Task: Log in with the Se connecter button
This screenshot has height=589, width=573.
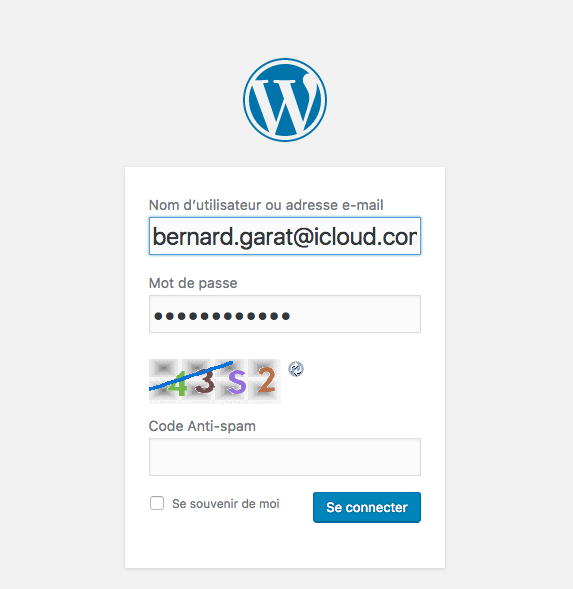Action: 367,507
